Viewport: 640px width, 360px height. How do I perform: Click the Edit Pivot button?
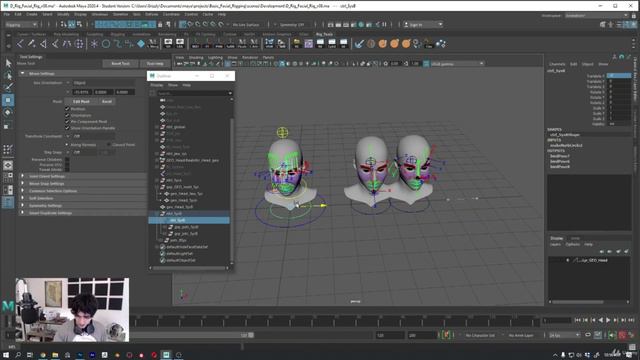click(81, 101)
